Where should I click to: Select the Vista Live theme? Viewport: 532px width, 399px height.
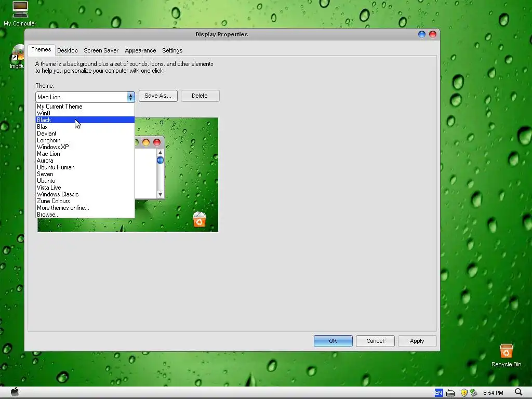pyautogui.click(x=85, y=188)
